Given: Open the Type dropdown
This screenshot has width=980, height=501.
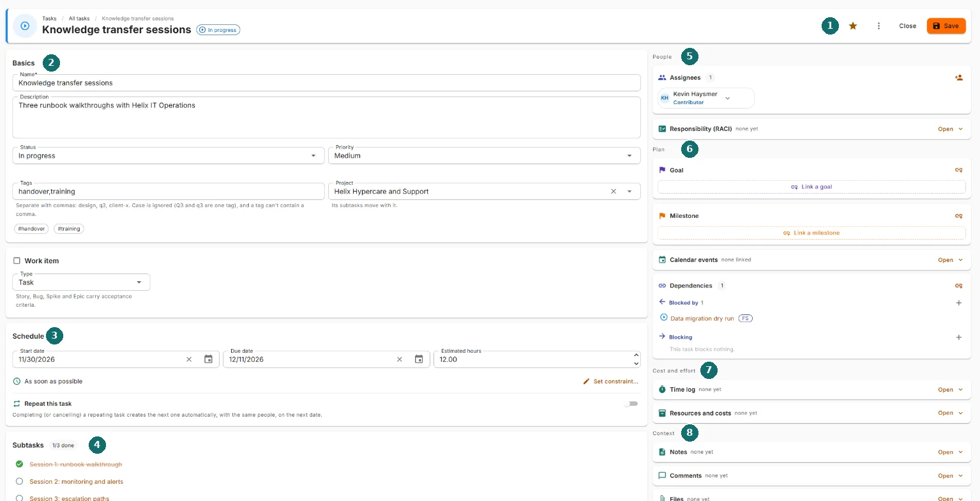Looking at the screenshot, I should [82, 282].
